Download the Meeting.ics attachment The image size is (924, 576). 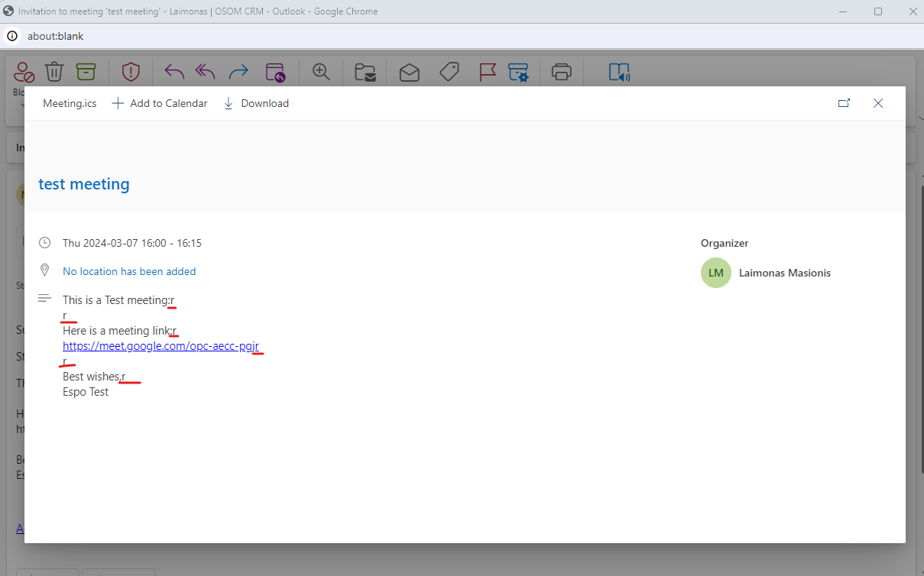click(x=256, y=103)
